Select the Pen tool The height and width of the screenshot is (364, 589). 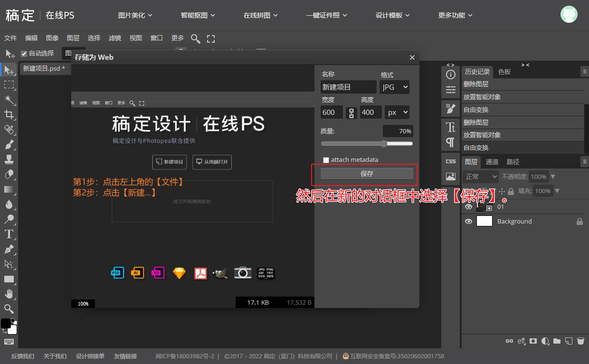(x=9, y=249)
